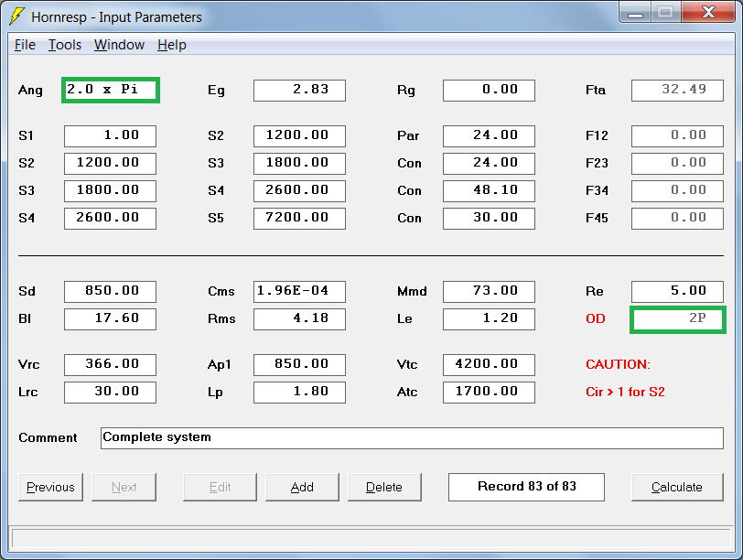Viewport: 743px width, 560px height.
Task: Click the Hornresp lightning bolt title icon
Action: coord(17,16)
